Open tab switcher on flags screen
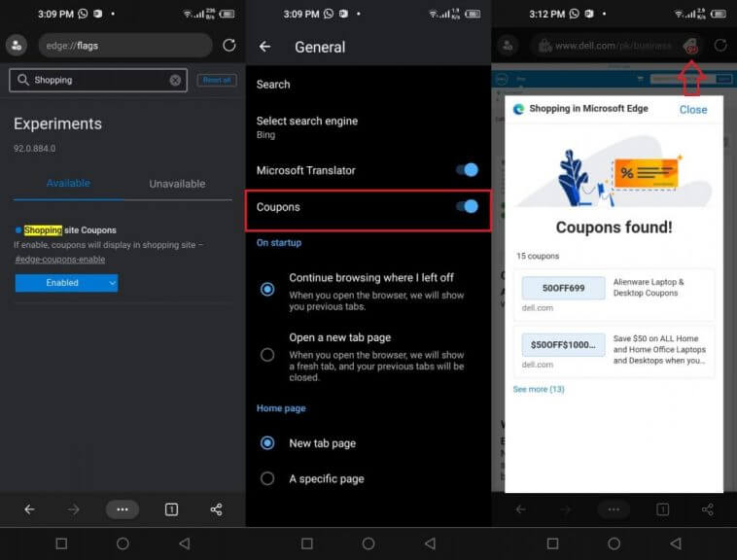The width and height of the screenshot is (737, 560). pyautogui.click(x=171, y=509)
